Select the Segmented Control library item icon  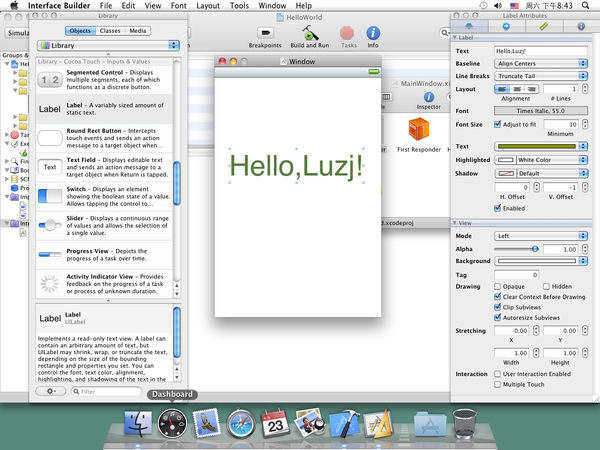(50, 80)
